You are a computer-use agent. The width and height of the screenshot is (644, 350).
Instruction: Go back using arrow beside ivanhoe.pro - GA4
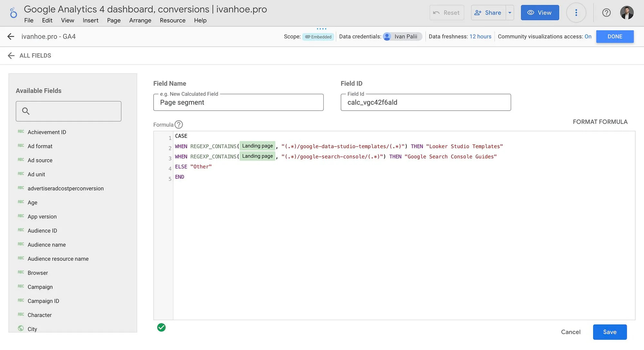(11, 36)
